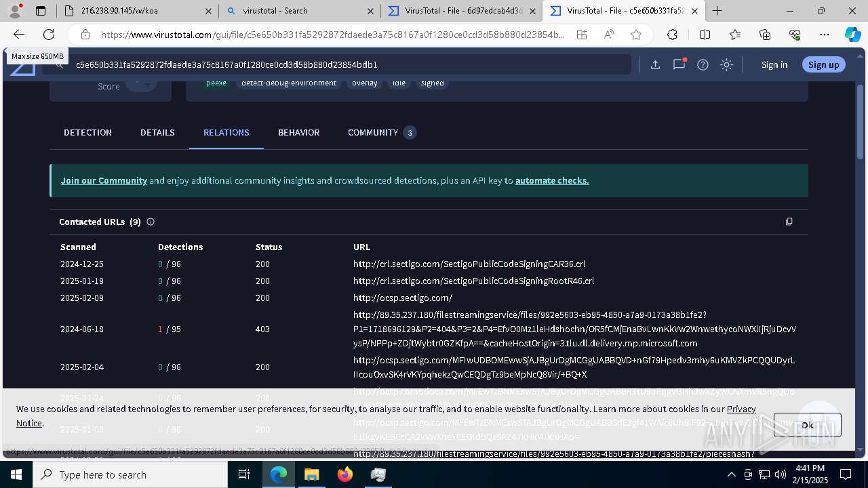Open the COMMUNITY tab
The height and width of the screenshot is (488, 868).
pos(381,132)
